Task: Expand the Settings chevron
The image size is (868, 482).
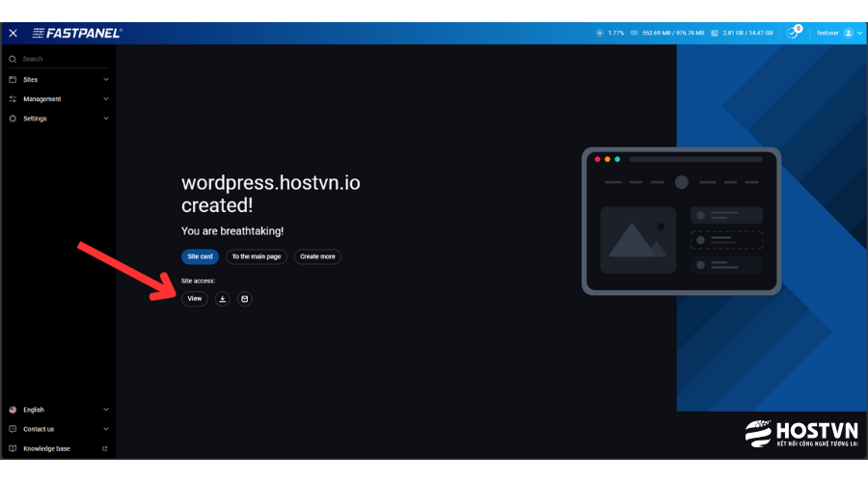Action: tap(106, 119)
